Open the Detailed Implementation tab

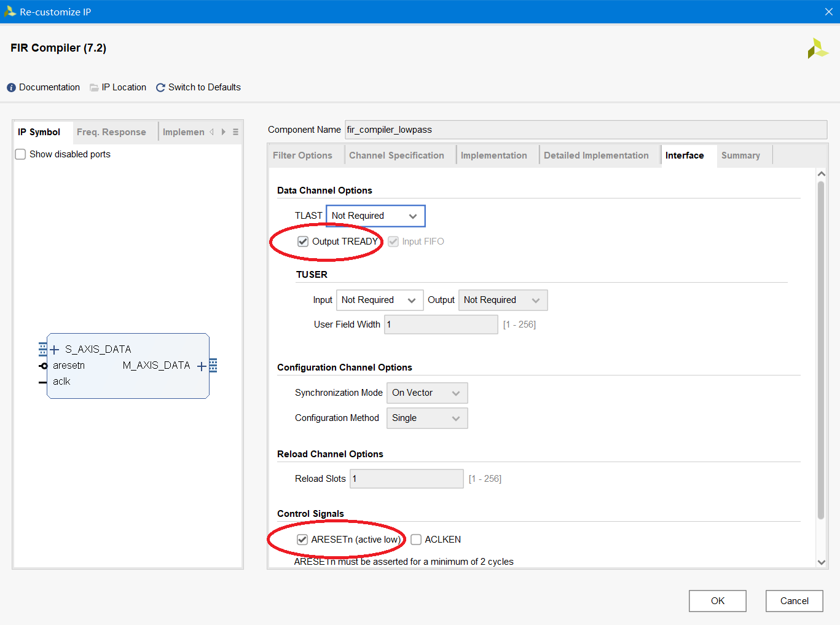596,155
